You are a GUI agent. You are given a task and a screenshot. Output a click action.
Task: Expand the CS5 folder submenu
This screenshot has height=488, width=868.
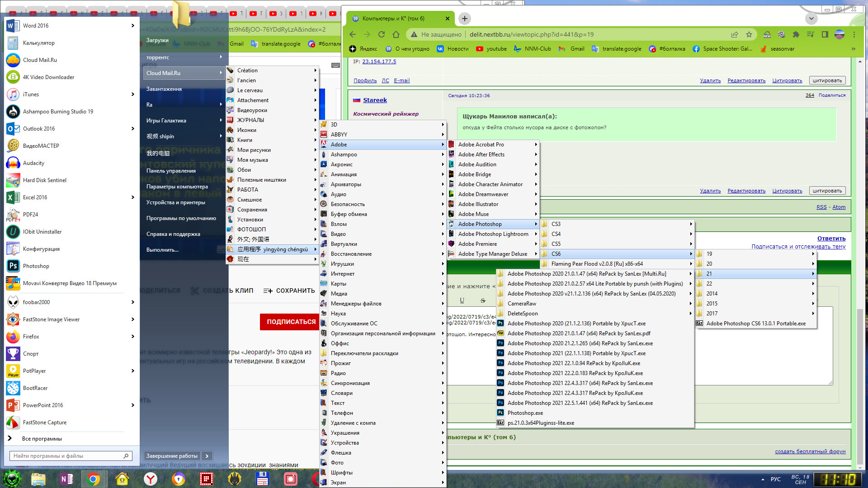(617, 244)
